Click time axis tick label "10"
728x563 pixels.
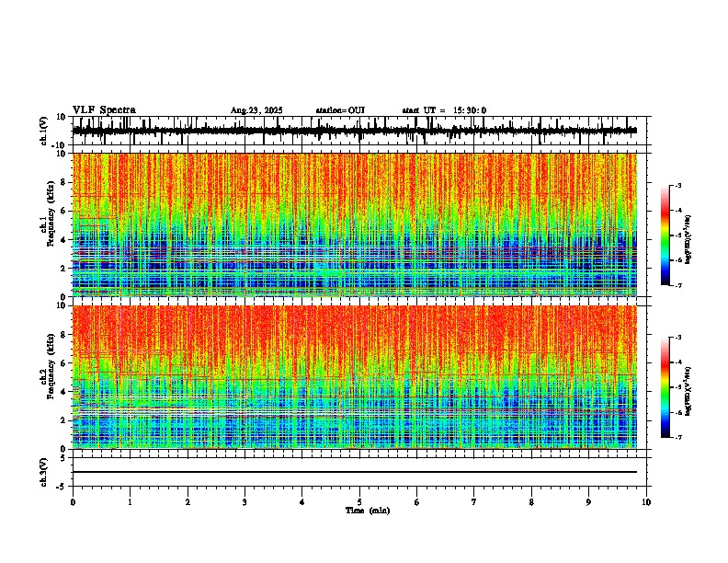click(x=646, y=502)
